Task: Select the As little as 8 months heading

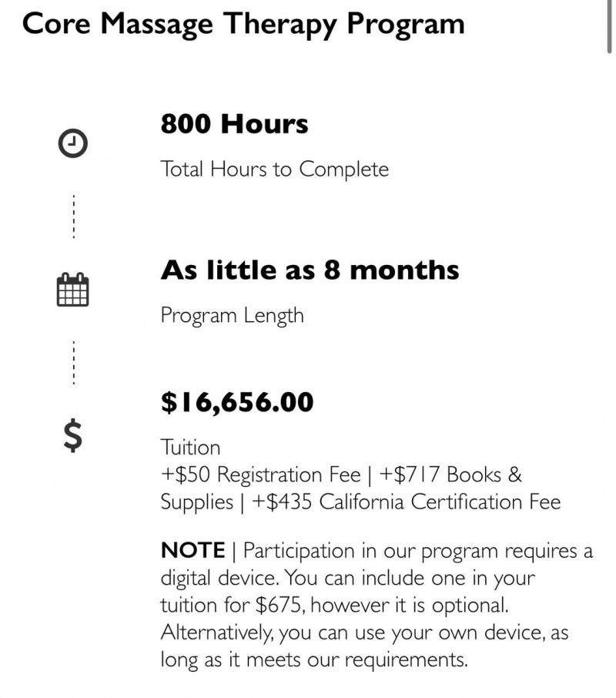Action: point(310,270)
